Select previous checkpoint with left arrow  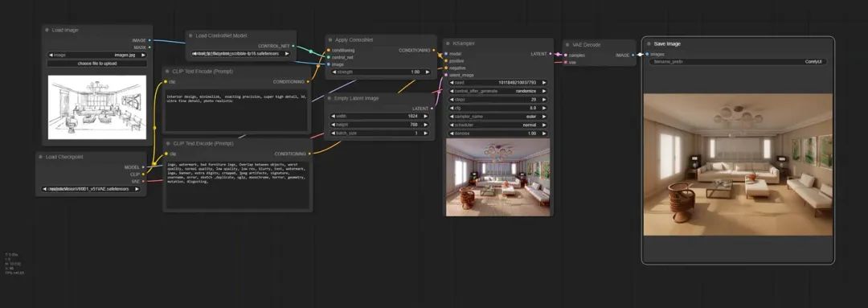45,189
